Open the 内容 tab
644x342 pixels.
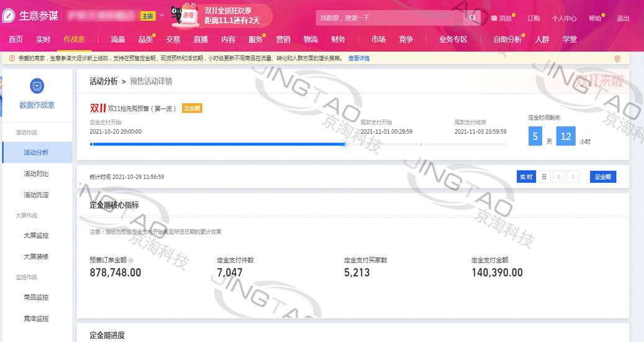point(228,39)
